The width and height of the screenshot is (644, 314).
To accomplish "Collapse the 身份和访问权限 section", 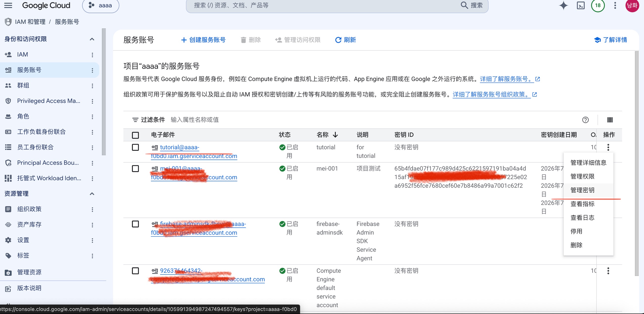I will (x=92, y=39).
